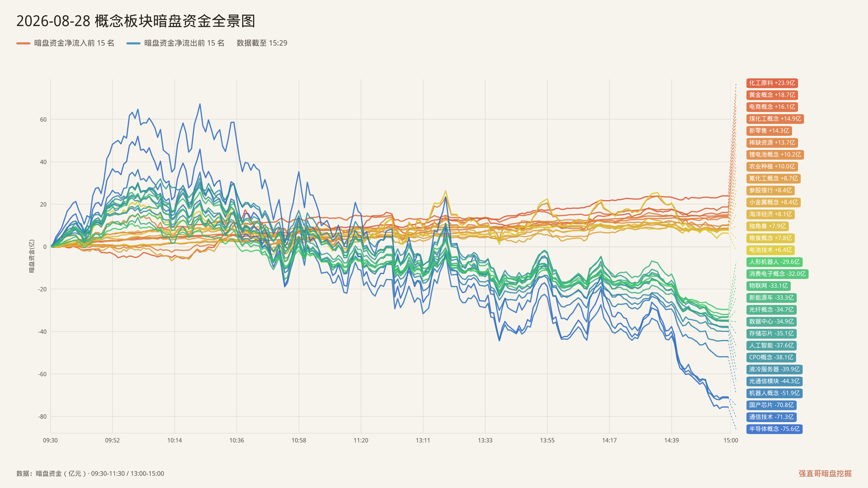Viewport: 868px width, 488px height.
Task: Click the CPO概念 -38.1亿 label
Action: [771, 357]
